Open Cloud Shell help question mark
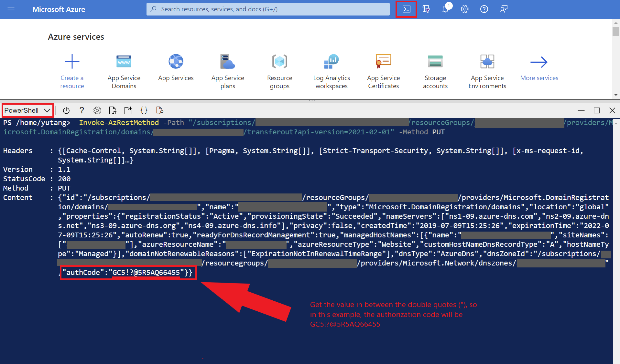This screenshot has width=620, height=364. coord(82,110)
